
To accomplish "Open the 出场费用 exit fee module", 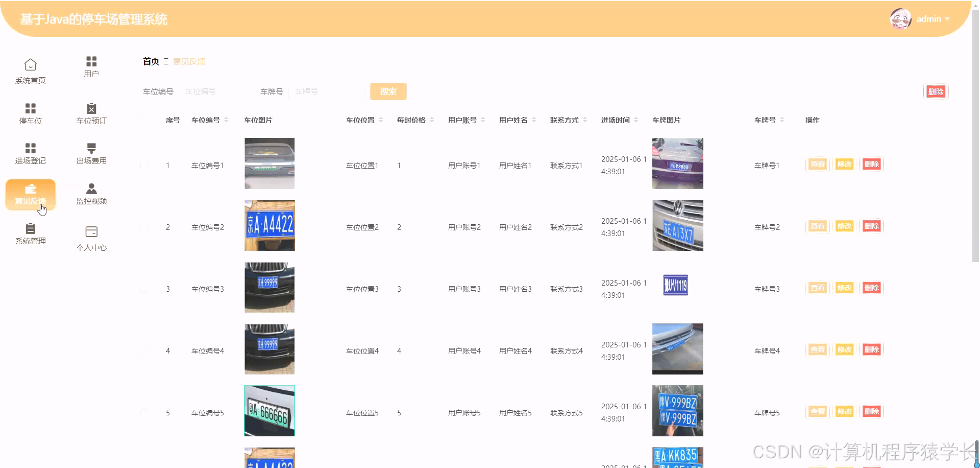I will tap(91, 152).
